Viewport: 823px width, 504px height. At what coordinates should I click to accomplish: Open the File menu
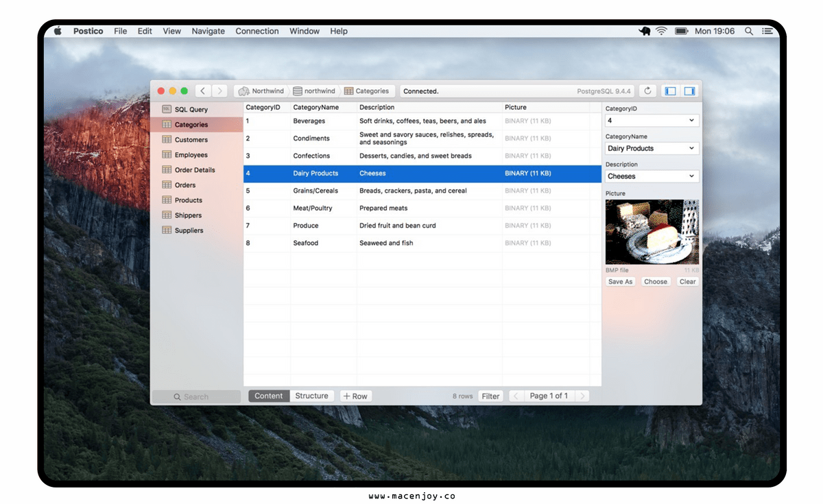121,31
